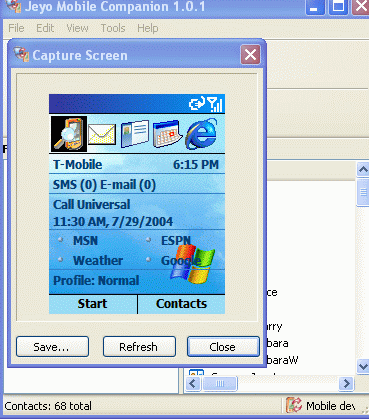The image size is (369, 419).
Task: Click the Save... button
Action: (x=52, y=347)
